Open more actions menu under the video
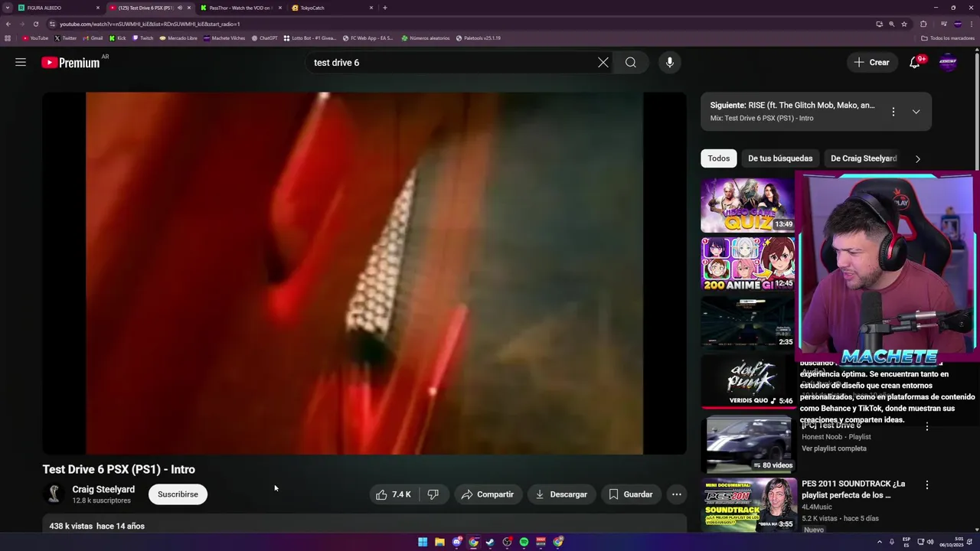 click(x=677, y=494)
